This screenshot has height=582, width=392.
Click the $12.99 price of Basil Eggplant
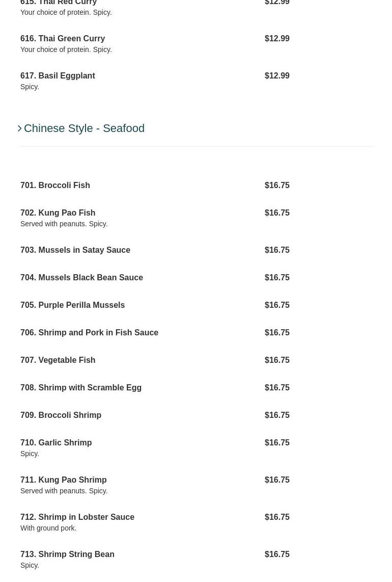(x=277, y=76)
